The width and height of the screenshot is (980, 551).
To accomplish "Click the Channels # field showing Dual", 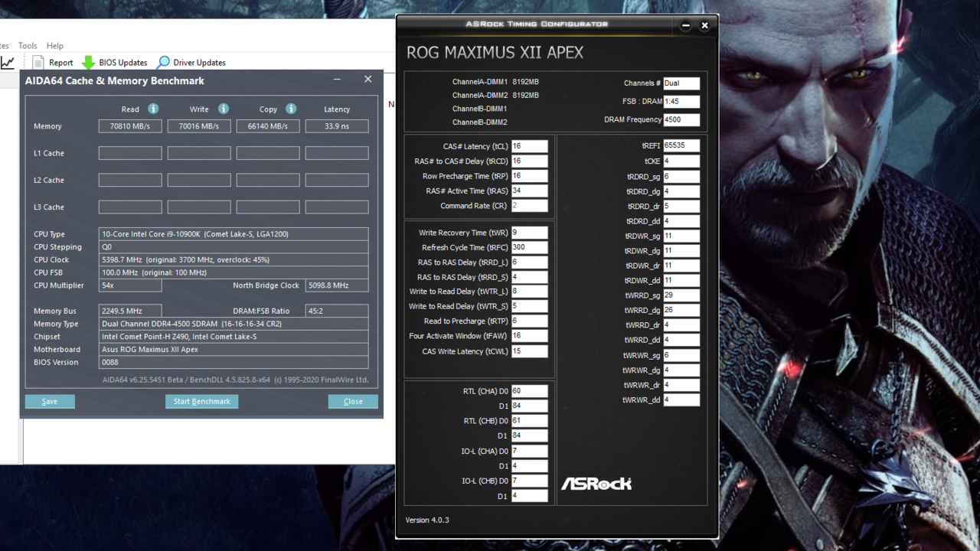I will click(681, 83).
